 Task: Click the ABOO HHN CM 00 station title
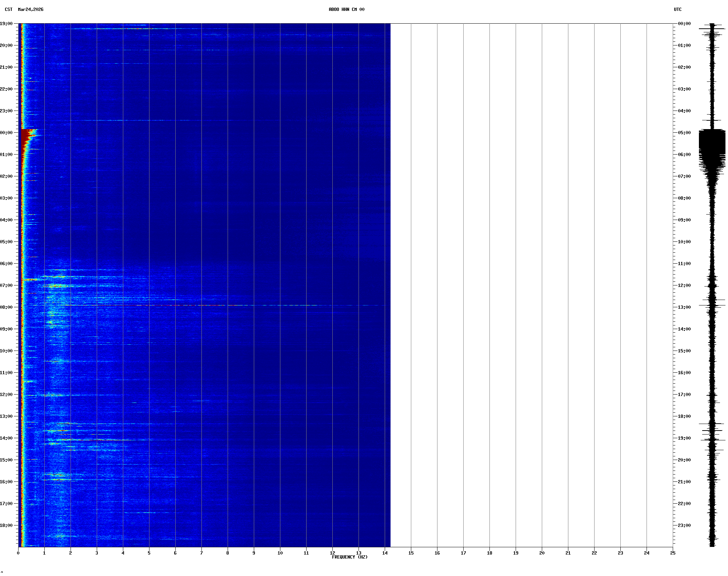click(x=346, y=9)
